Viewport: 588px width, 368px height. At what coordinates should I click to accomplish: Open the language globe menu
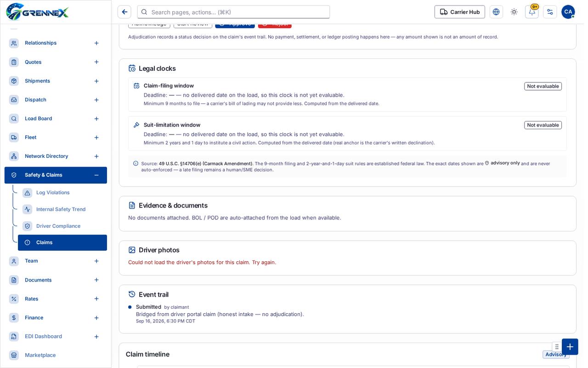pos(496,12)
